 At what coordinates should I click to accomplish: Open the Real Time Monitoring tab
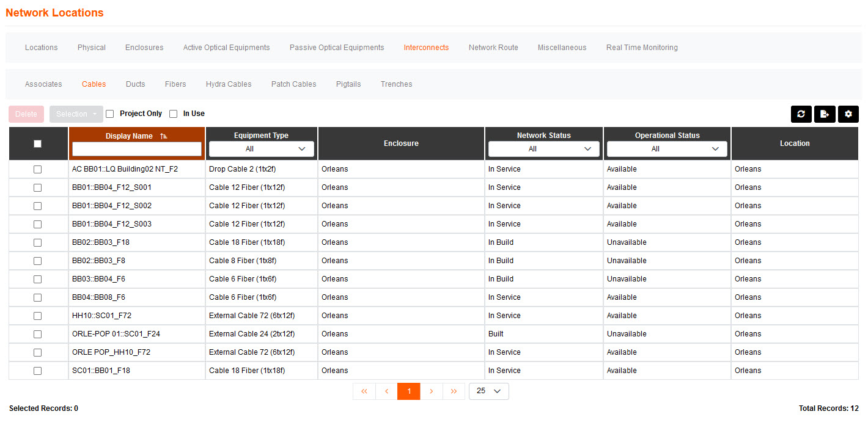642,48
